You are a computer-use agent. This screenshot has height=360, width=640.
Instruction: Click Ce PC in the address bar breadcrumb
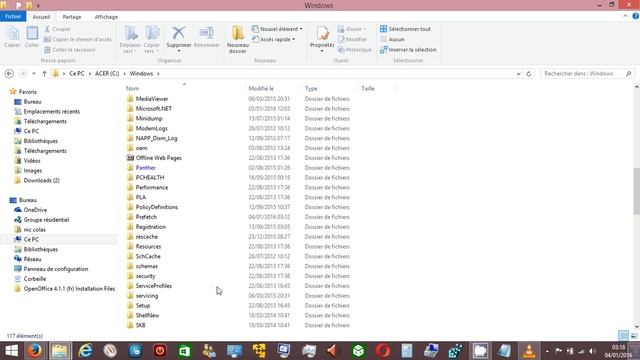(x=77, y=73)
